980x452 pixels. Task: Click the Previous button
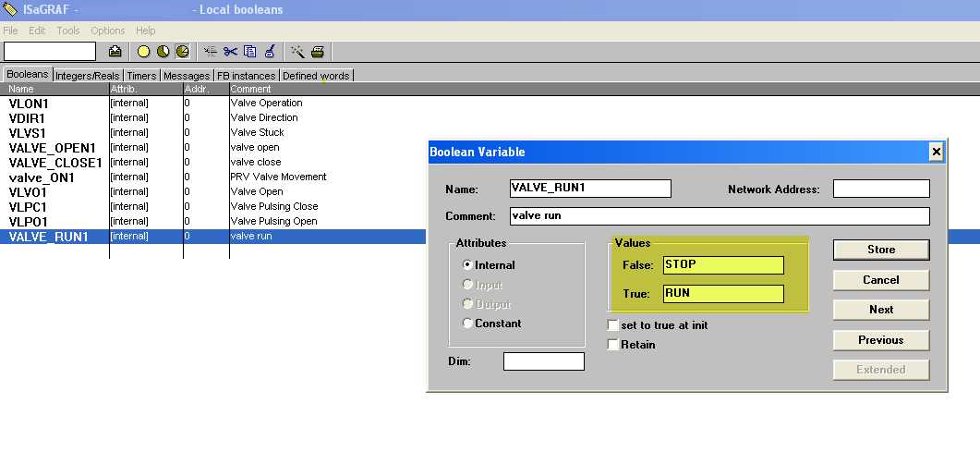(x=881, y=340)
